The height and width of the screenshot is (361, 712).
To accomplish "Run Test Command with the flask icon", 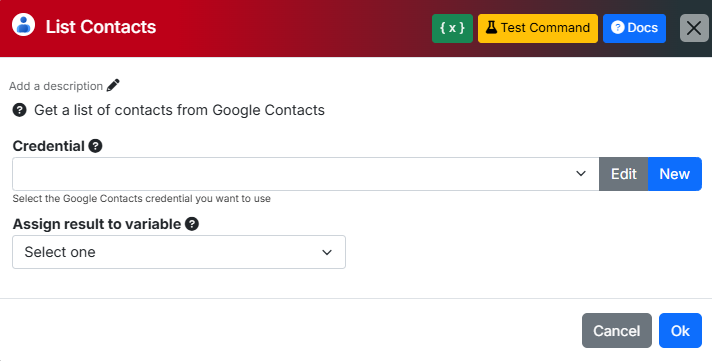I will coord(538,28).
